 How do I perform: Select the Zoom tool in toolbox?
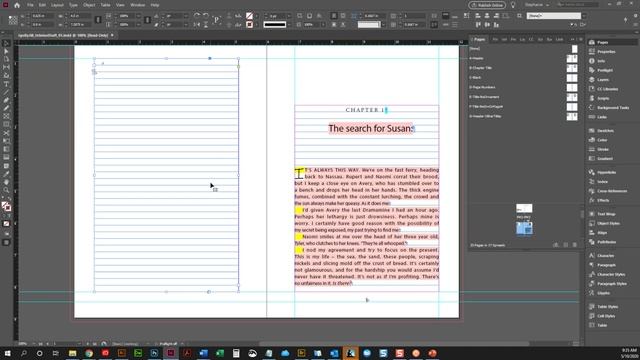(x=6, y=190)
